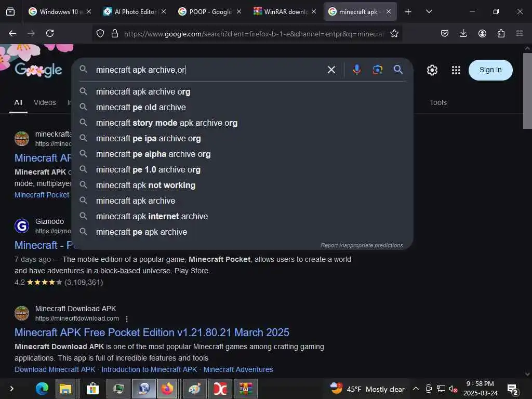Image resolution: width=532 pixels, height=399 pixels.
Task: Open Microsoft Store from the taskbar
Action: coord(92,389)
